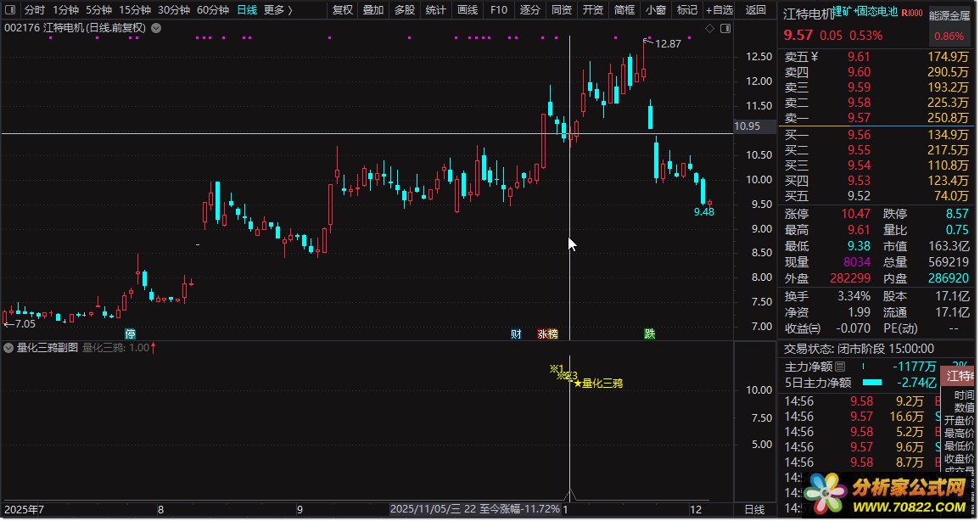The image size is (980, 521).
Task: Click the 叠加 overlay button
Action: click(x=373, y=10)
